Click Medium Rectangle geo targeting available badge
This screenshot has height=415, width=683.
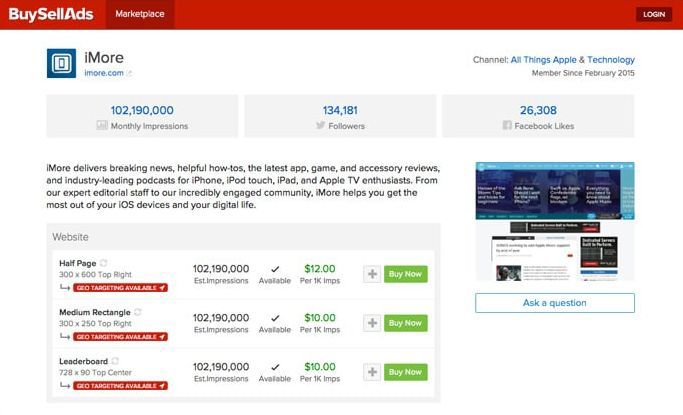click(x=120, y=337)
